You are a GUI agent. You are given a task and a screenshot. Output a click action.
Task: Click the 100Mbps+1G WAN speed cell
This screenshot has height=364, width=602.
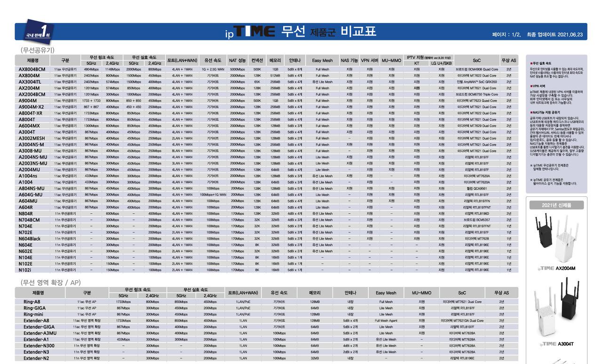[212, 194]
